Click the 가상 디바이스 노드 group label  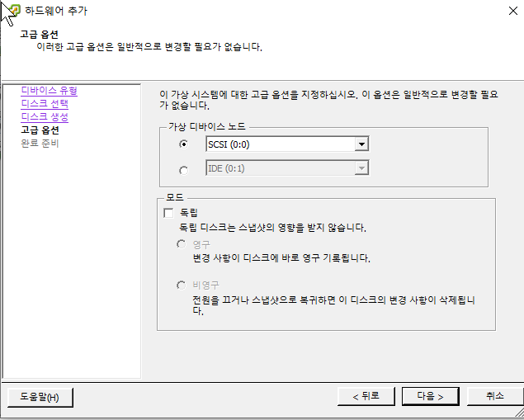point(207,126)
